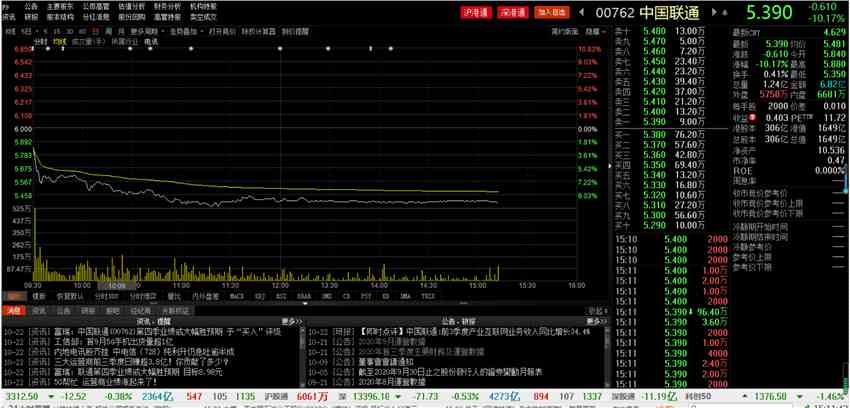The image size is (850, 408).
Task: Open news 富瑞: 联通第四季业绩或大幅胜预期 目标8.98元
Action: tap(139, 372)
